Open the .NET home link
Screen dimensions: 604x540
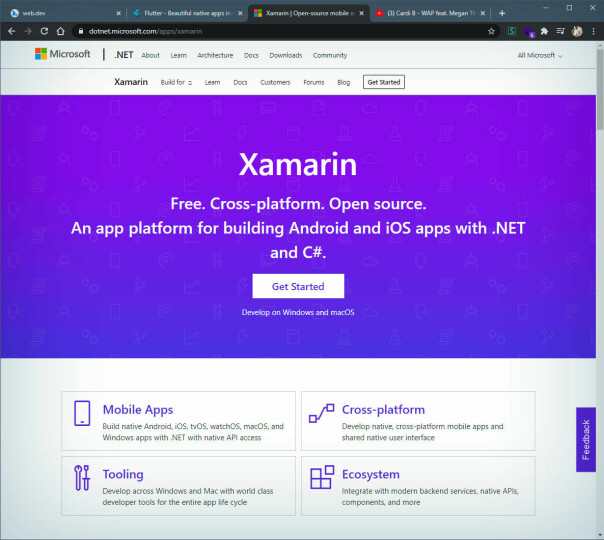(124, 55)
